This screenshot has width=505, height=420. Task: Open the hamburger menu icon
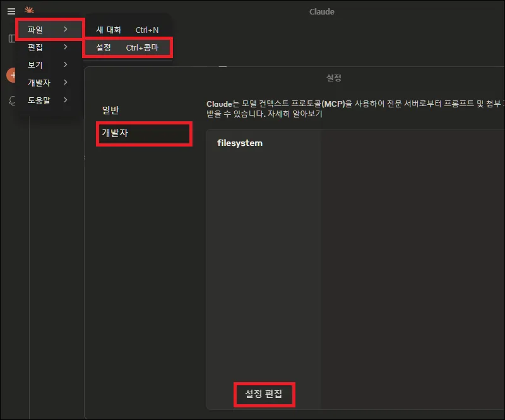(11, 11)
